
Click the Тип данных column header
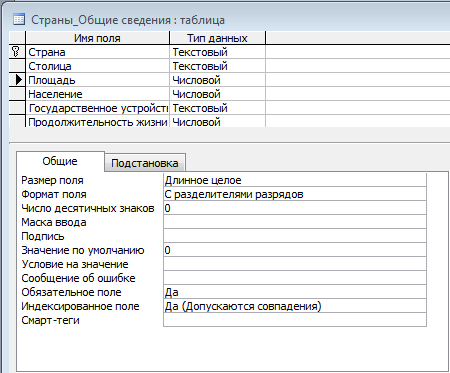click(x=218, y=38)
